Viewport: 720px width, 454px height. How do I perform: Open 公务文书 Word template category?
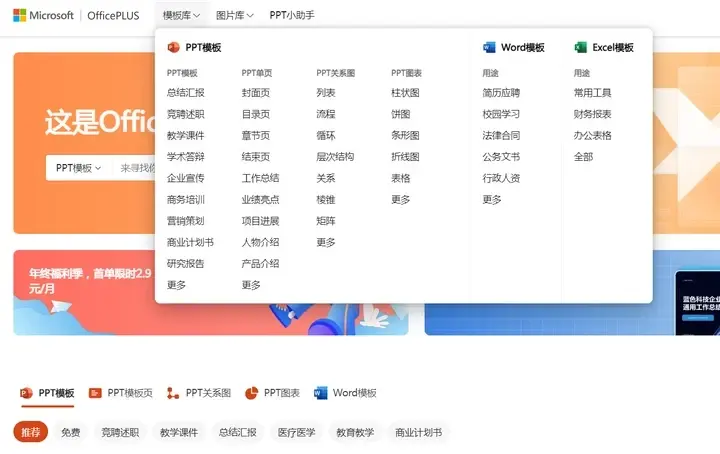(x=501, y=157)
